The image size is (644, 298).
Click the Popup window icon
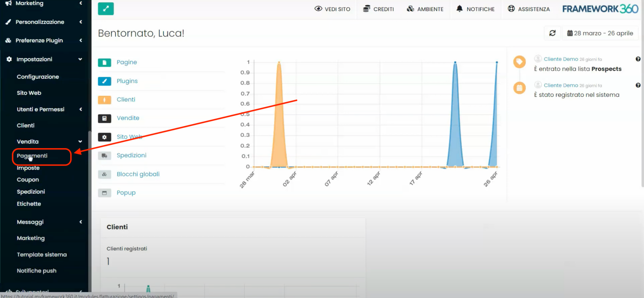[x=105, y=193]
